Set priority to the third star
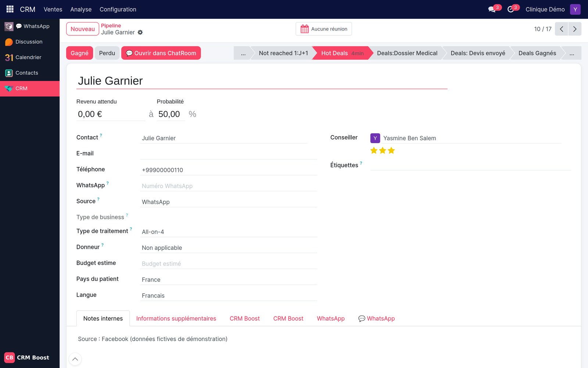 (391, 151)
